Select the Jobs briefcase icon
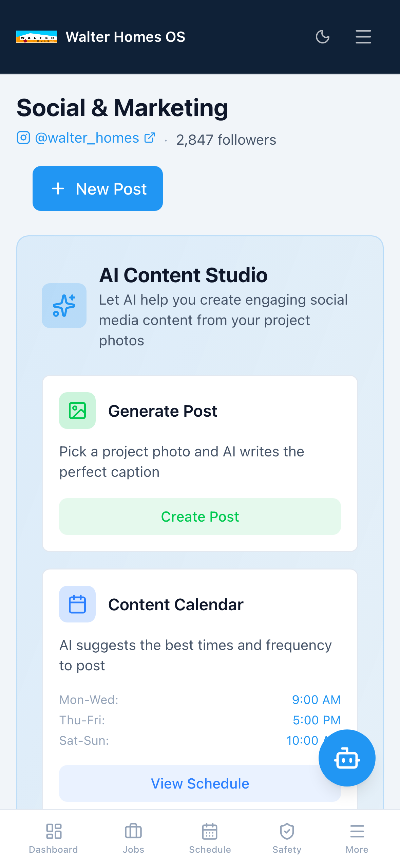This screenshot has width=400, height=868. click(x=133, y=832)
